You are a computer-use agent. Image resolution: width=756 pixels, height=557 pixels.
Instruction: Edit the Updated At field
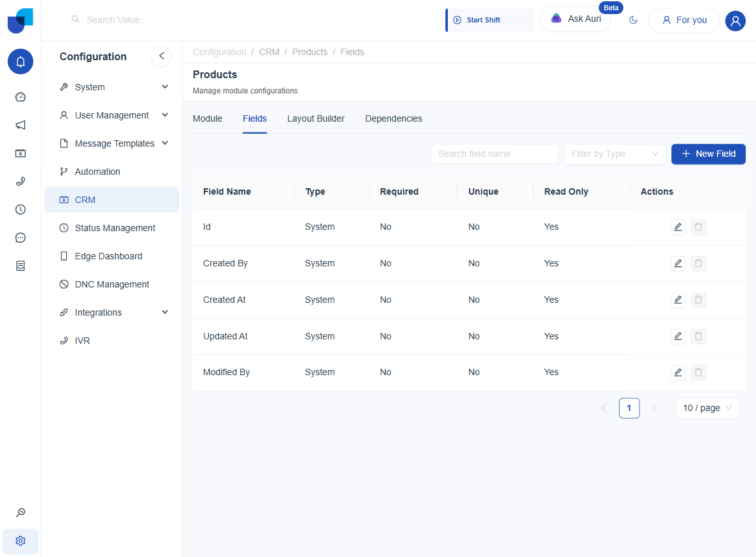coord(678,336)
